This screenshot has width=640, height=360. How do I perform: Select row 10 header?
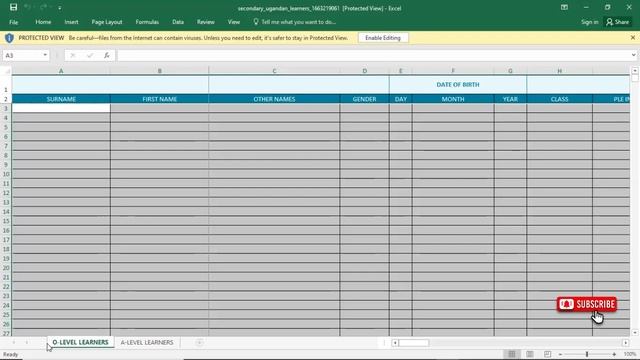tap(6, 174)
